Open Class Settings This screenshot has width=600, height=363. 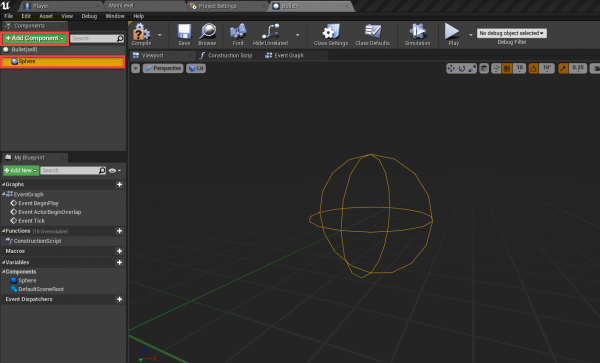click(x=331, y=34)
